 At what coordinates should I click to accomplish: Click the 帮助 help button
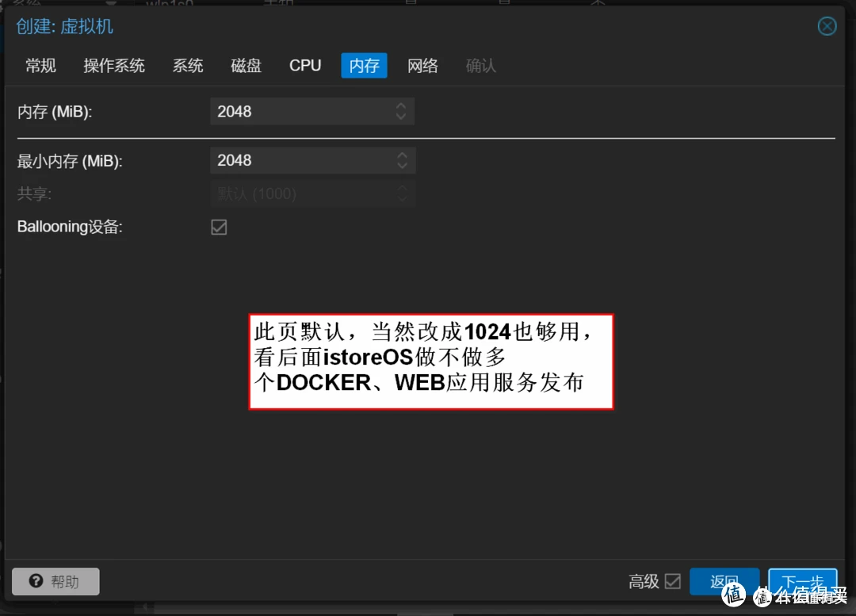(x=55, y=582)
